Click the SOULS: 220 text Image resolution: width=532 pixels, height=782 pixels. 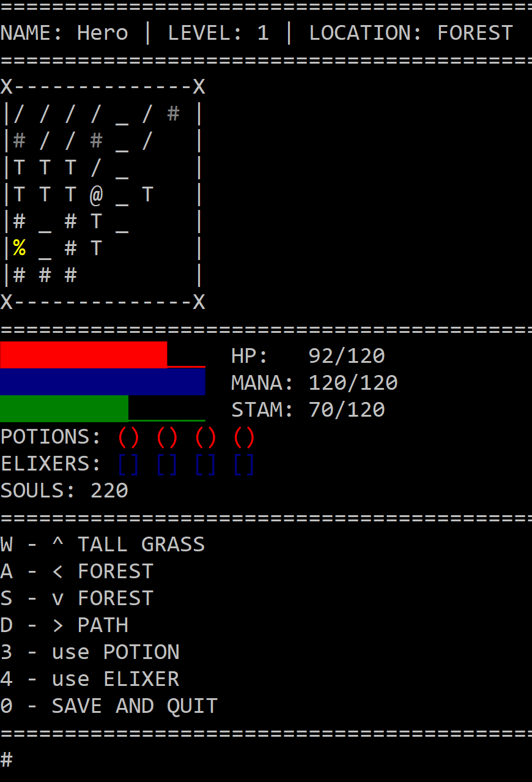[64, 491]
